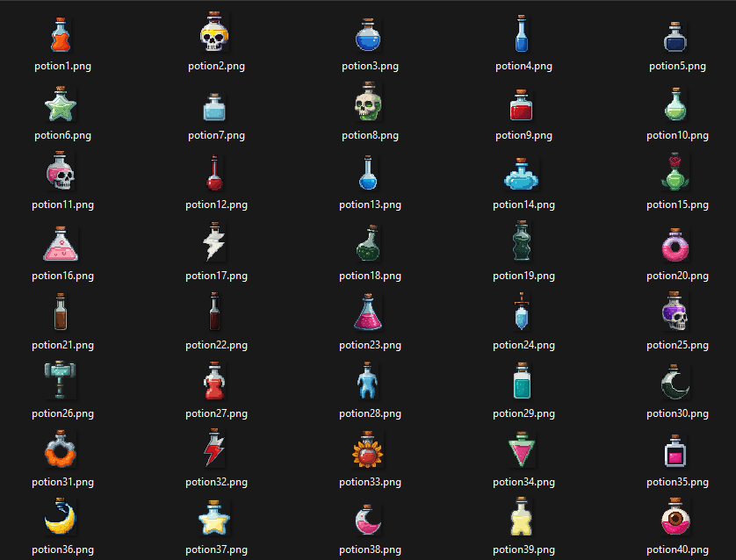Pick the tall blue potion4 bottle icon
This screenshot has height=560, width=736.
point(522,33)
